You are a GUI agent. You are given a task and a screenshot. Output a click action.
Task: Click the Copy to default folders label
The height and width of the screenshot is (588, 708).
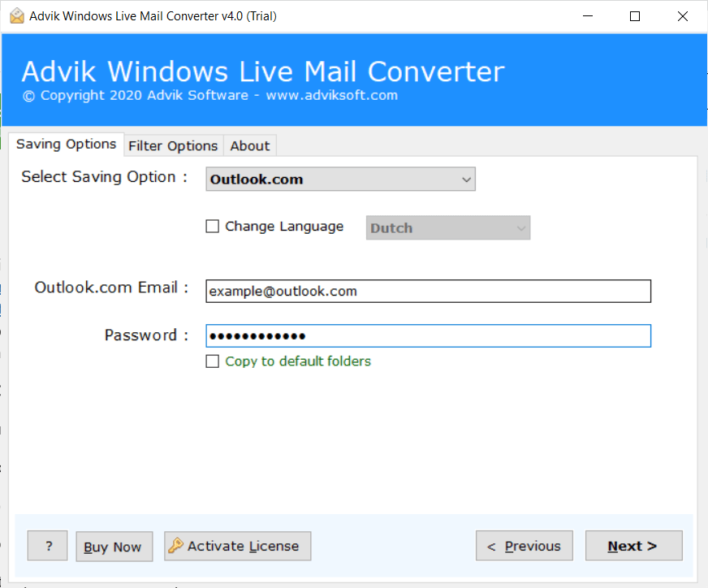[298, 361]
